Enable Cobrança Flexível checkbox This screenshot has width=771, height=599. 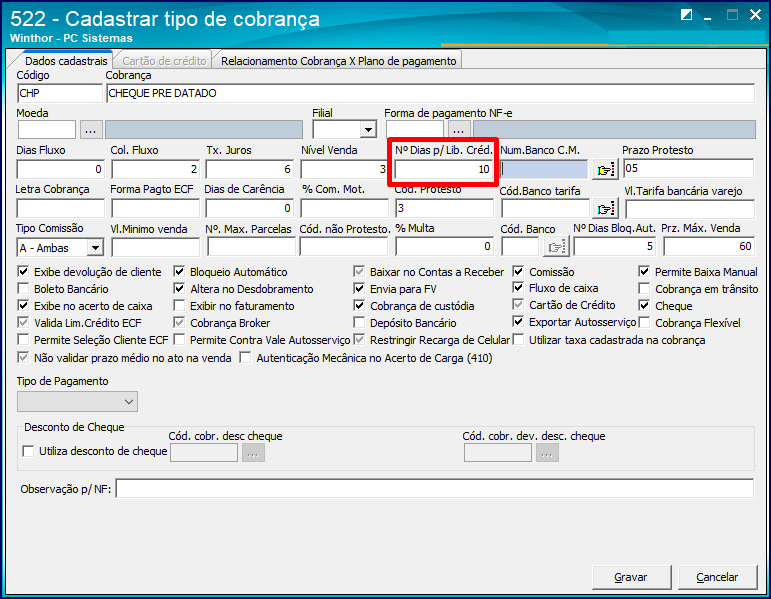click(x=644, y=323)
